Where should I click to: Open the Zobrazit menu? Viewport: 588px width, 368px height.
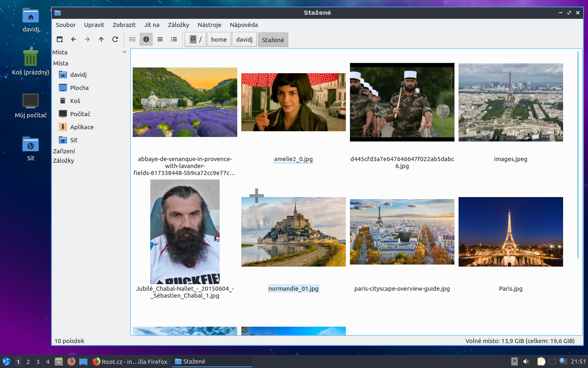tap(124, 25)
